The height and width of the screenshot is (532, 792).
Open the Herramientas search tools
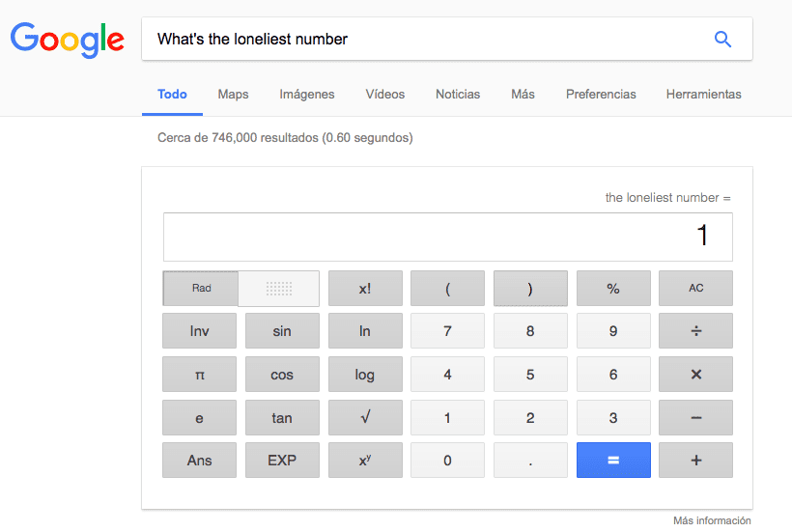[x=703, y=95]
